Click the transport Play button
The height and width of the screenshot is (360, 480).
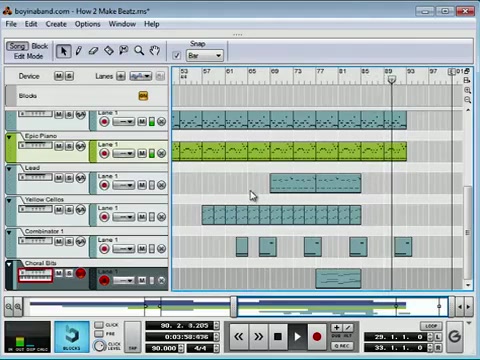click(x=297, y=337)
